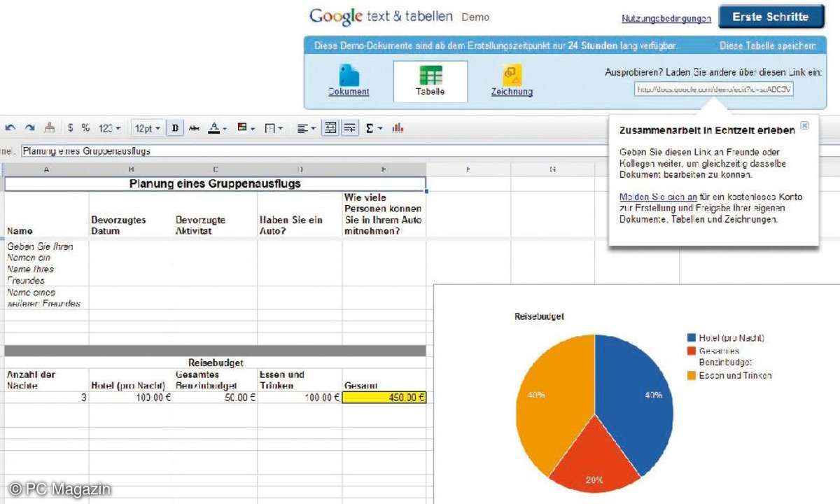Select the Anzahl der Nächte cell
Viewport: 840px width, 504px height.
pos(47,380)
